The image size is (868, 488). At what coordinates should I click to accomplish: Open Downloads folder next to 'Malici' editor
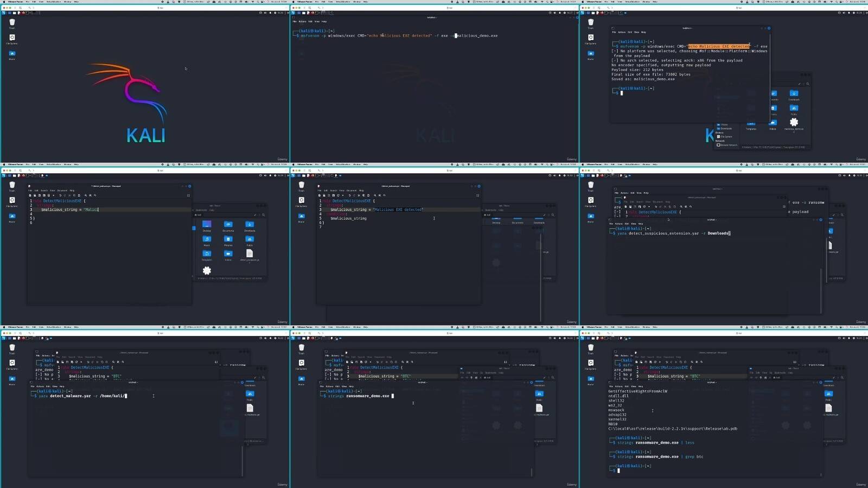coord(250,226)
